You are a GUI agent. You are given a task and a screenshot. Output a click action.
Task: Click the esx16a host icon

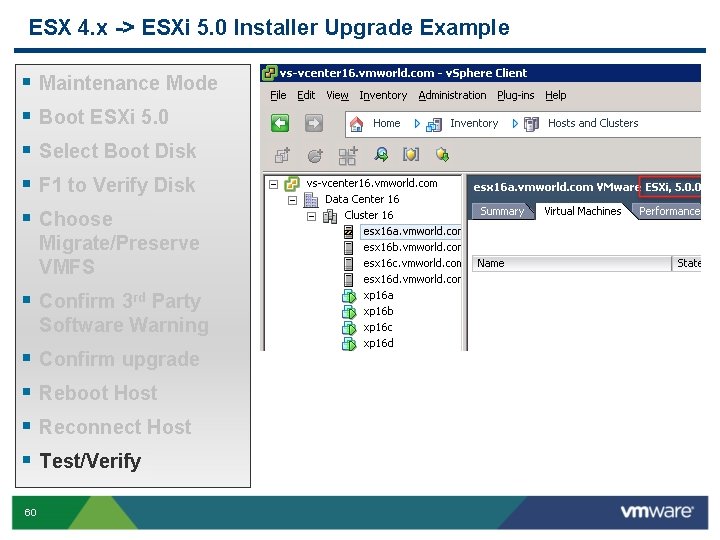349,231
